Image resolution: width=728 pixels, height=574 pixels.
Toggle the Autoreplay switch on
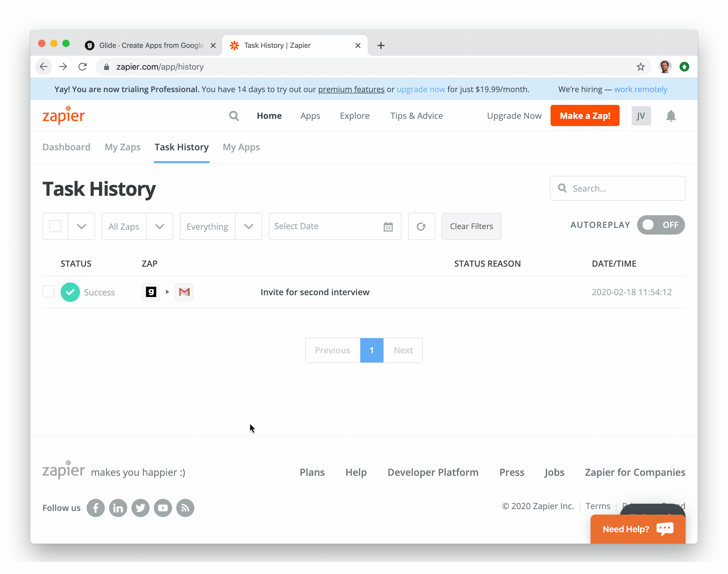click(660, 225)
